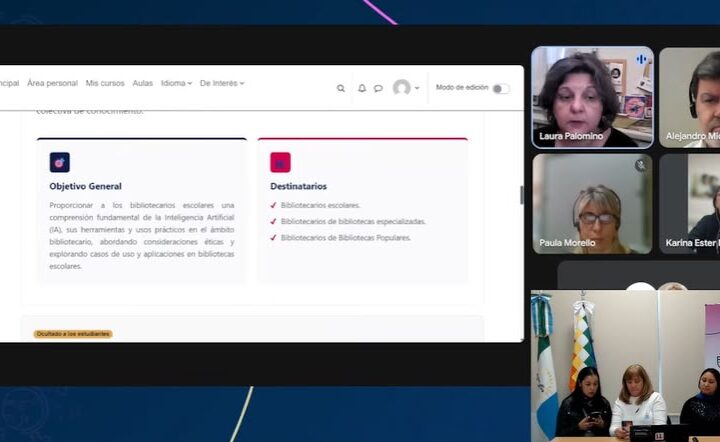Click Paula Morello's muted microphone icon
This screenshot has height=442, width=720.
(641, 165)
